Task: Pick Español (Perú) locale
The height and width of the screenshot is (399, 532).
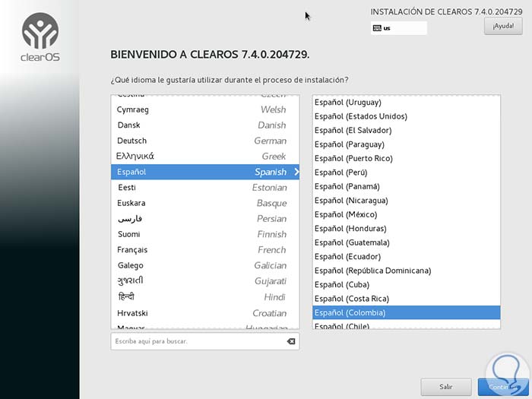Action: 406,173
